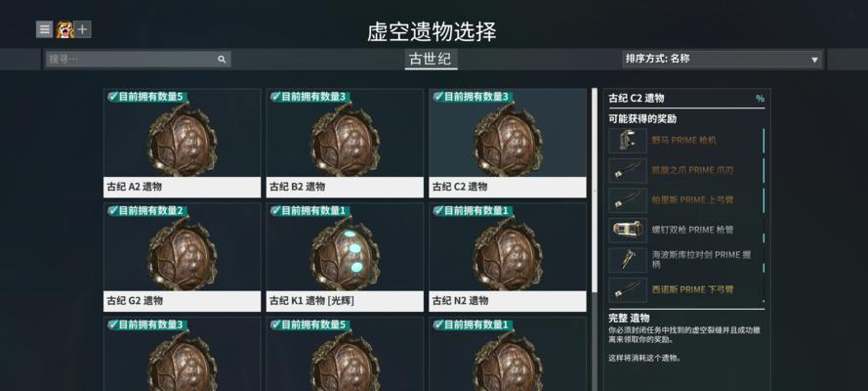The width and height of the screenshot is (868, 391).
Task: Click the plus icon to invite player
Action: tap(82, 29)
